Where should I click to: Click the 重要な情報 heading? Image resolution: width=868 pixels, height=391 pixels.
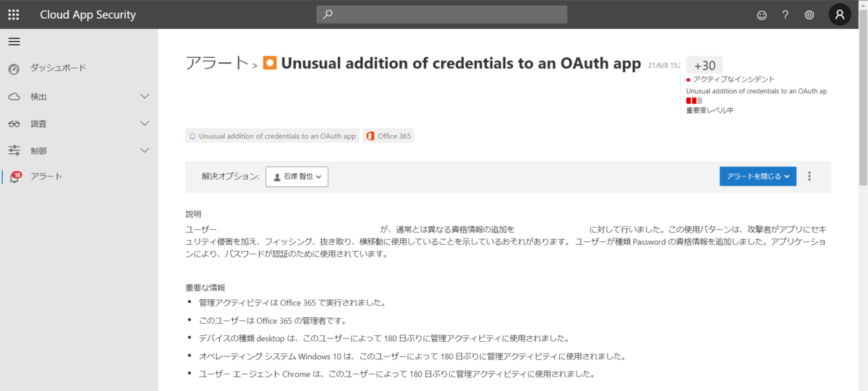click(x=205, y=287)
